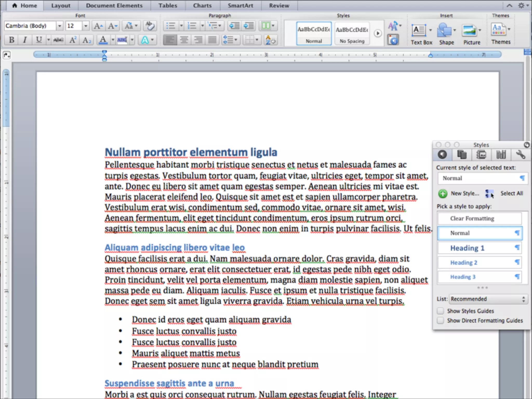Click the bulleted list icon
532x399 pixels.
pos(170,26)
